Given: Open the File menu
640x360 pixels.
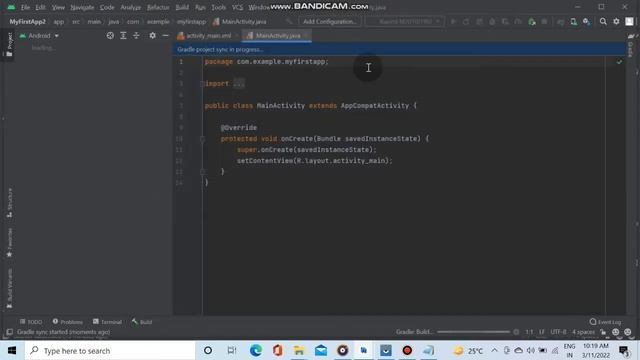Looking at the screenshot, I should point(25,7).
